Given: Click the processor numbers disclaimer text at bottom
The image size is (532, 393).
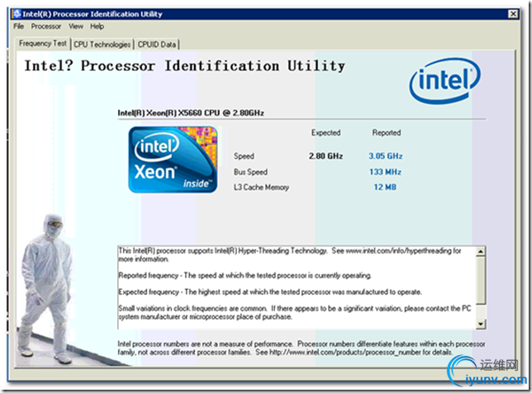Looking at the screenshot, I should point(302,348).
